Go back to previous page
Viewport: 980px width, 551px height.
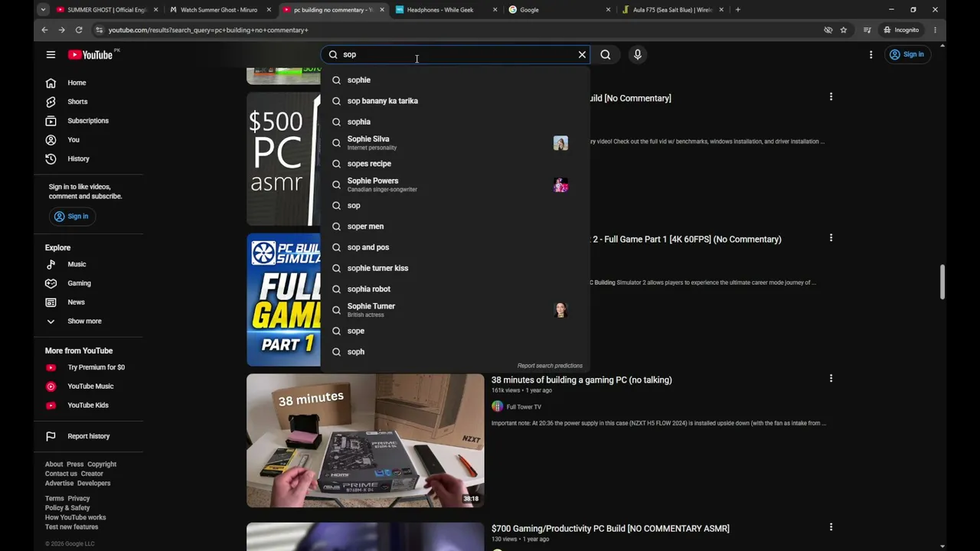[x=44, y=30]
